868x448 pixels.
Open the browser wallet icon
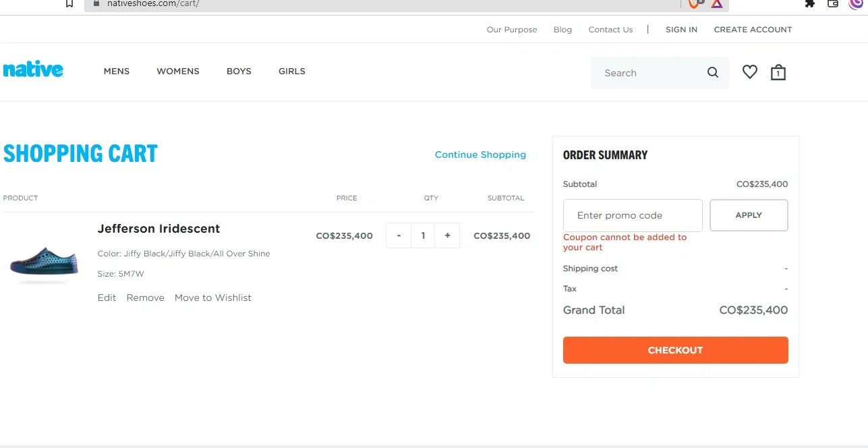coord(833,3)
